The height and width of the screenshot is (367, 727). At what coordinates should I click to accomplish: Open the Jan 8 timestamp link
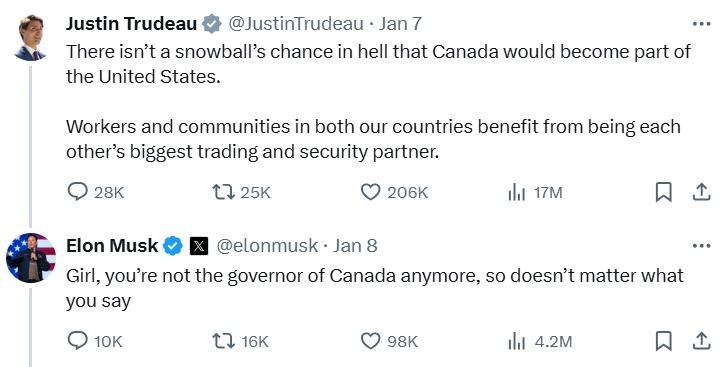pos(355,246)
